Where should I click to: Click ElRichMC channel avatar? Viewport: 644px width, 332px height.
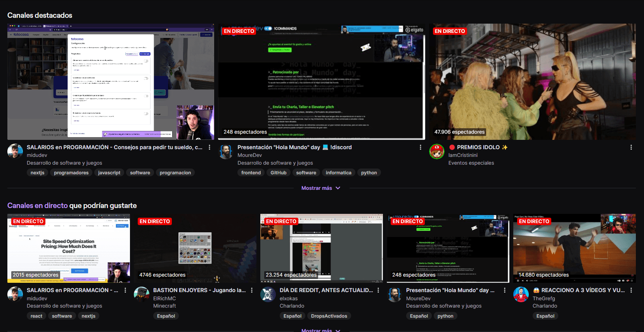click(142, 294)
